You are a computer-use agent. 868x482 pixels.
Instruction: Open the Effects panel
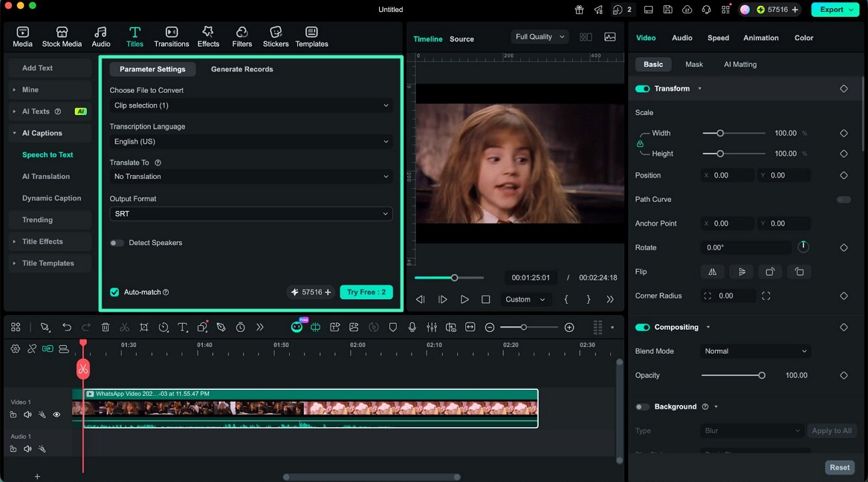[x=208, y=37]
